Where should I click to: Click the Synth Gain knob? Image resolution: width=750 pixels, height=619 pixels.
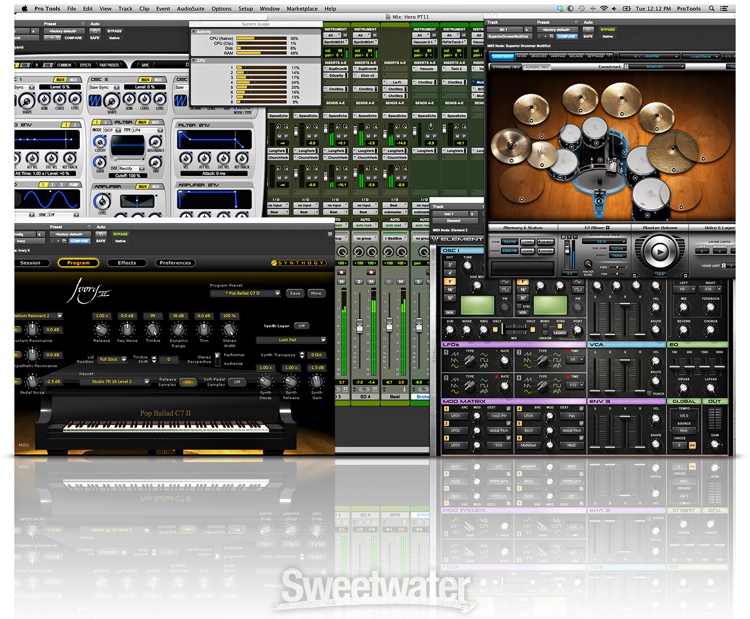click(x=316, y=381)
